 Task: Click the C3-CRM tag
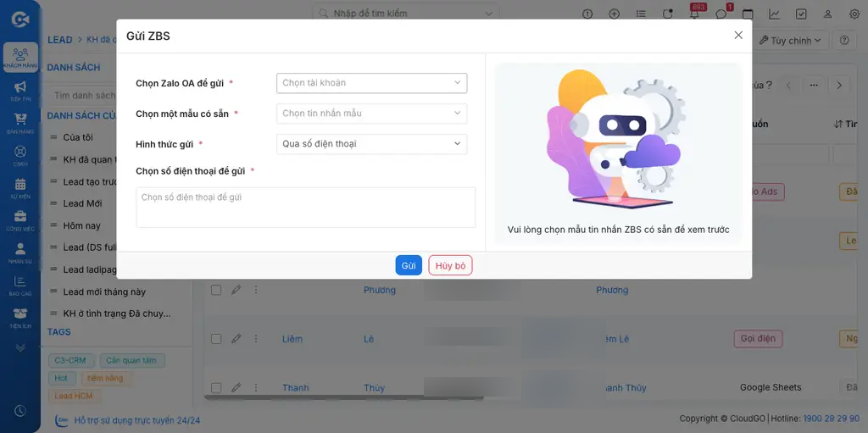(71, 360)
